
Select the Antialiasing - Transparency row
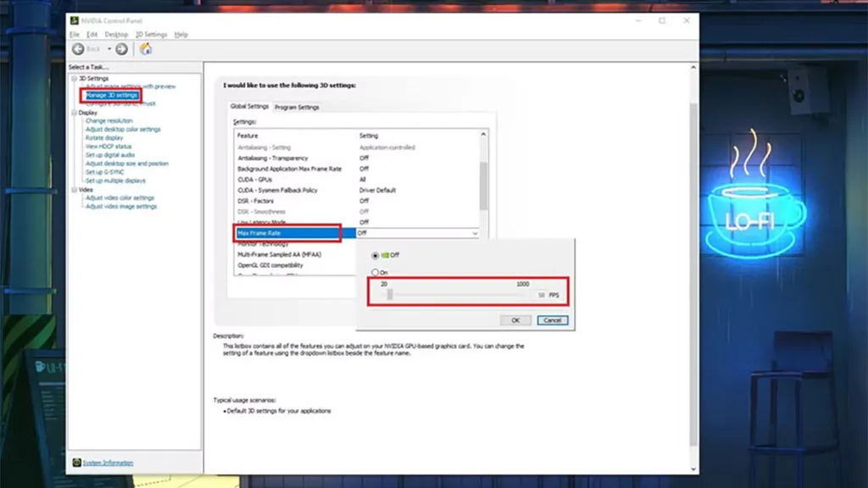tap(357, 158)
